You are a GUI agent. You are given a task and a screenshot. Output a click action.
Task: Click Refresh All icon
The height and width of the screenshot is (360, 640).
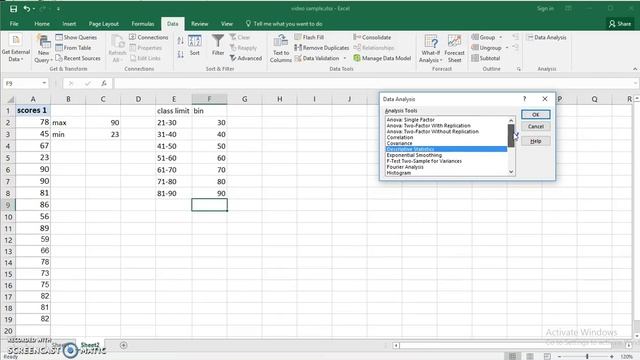[x=117, y=48]
